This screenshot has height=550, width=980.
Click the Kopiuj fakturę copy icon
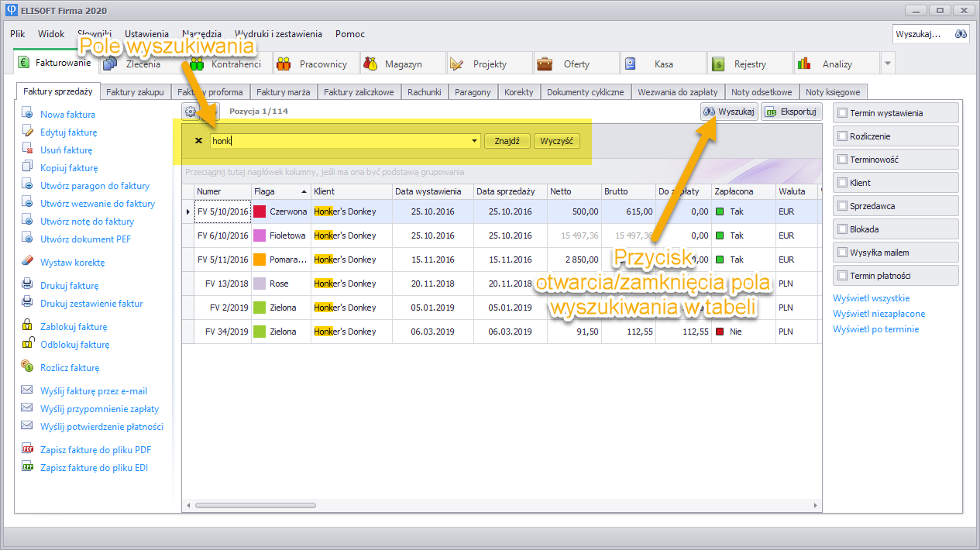click(27, 167)
